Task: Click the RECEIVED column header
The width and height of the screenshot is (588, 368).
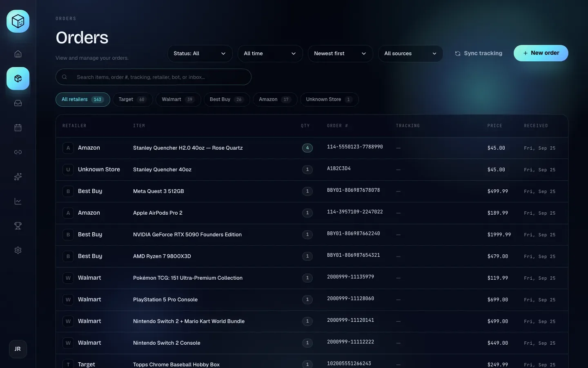Action: tap(536, 126)
